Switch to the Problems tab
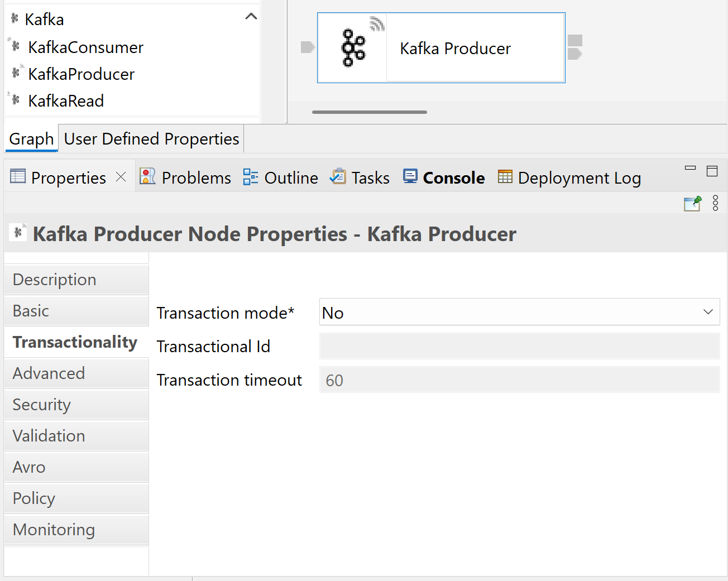The image size is (728, 581). click(x=185, y=177)
